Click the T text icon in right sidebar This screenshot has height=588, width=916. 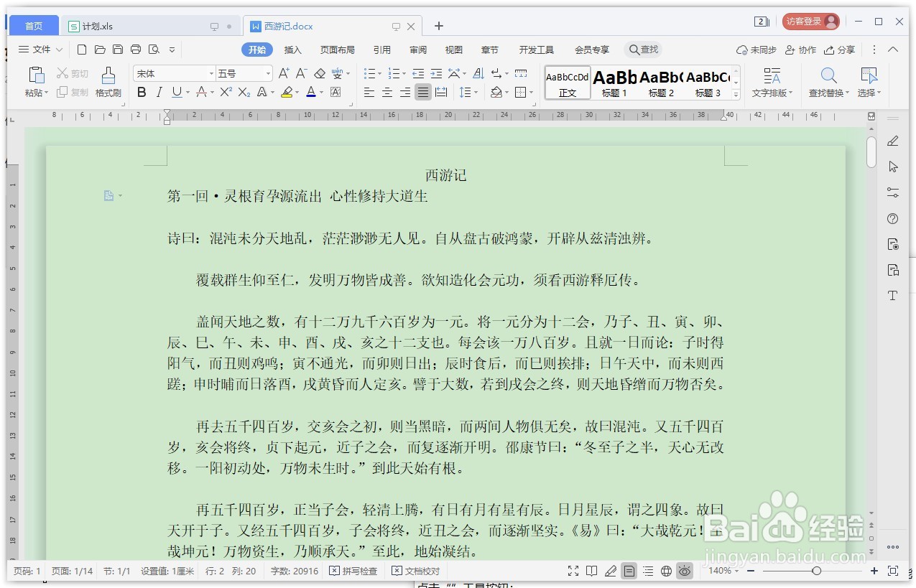pyautogui.click(x=893, y=296)
